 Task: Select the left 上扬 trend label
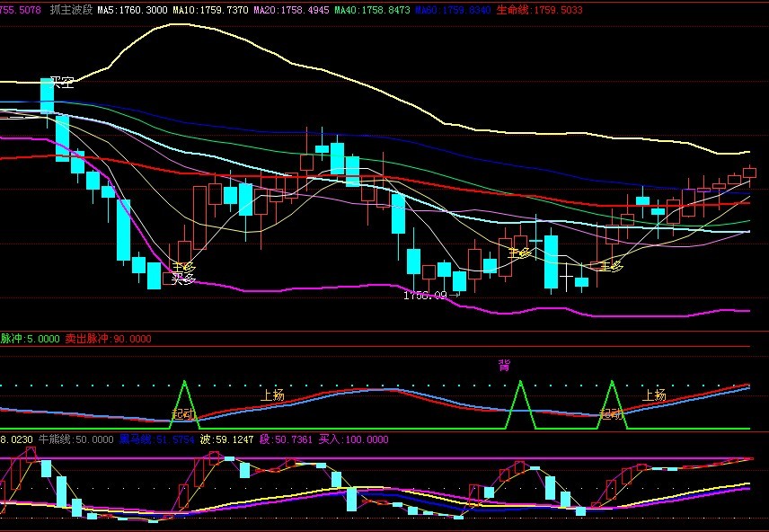pos(272,395)
